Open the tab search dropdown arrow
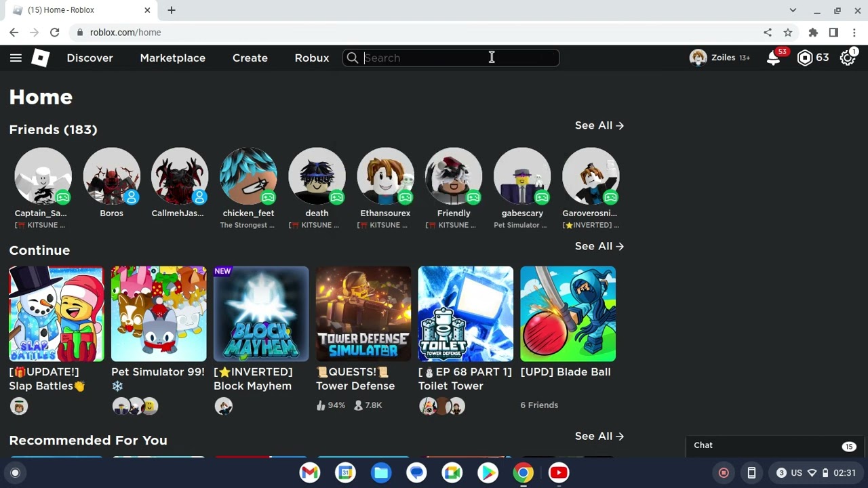868x488 pixels. point(793,10)
